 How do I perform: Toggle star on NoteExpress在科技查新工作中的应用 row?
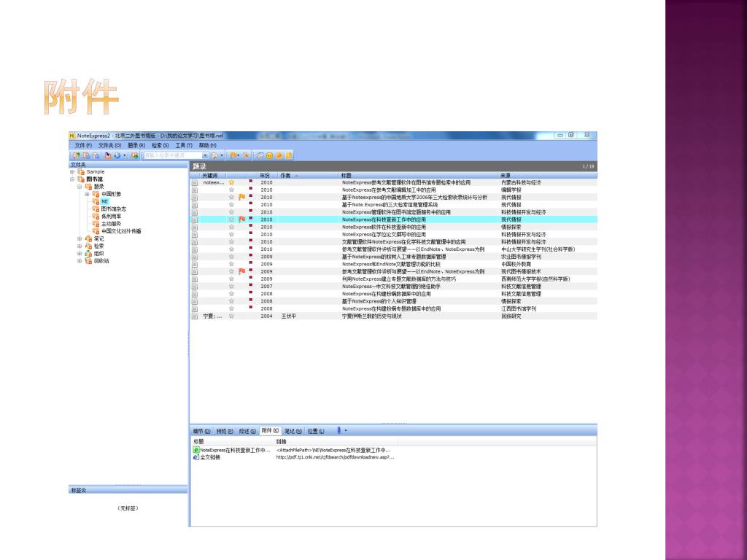click(x=231, y=219)
